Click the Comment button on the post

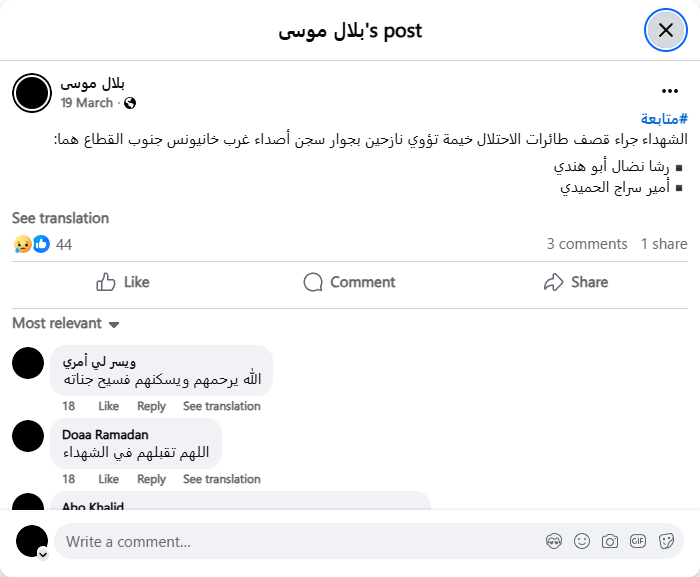(349, 282)
